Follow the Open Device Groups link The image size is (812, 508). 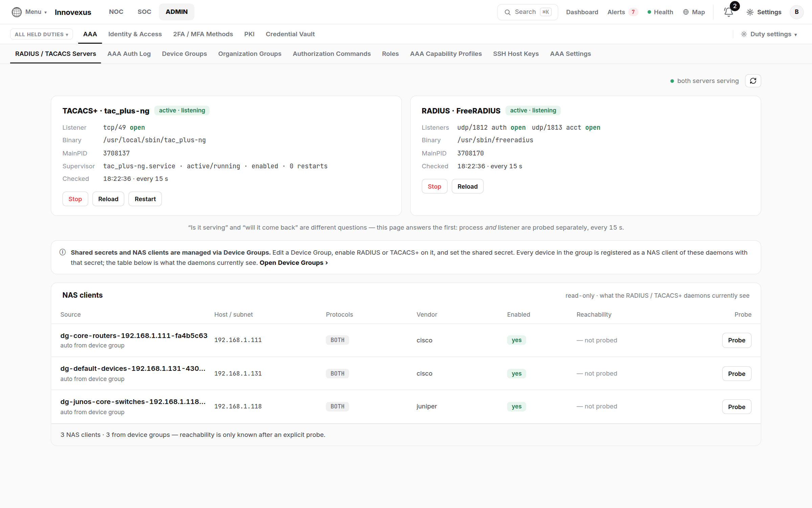pyautogui.click(x=294, y=263)
